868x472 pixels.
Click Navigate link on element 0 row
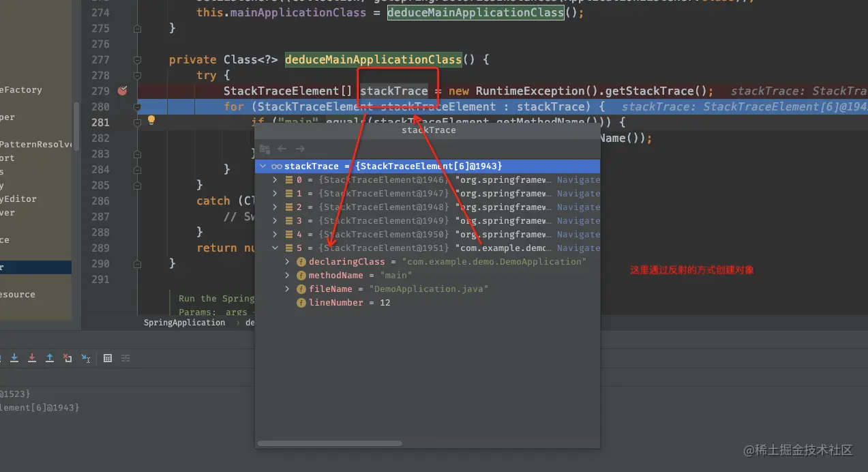tap(578, 180)
